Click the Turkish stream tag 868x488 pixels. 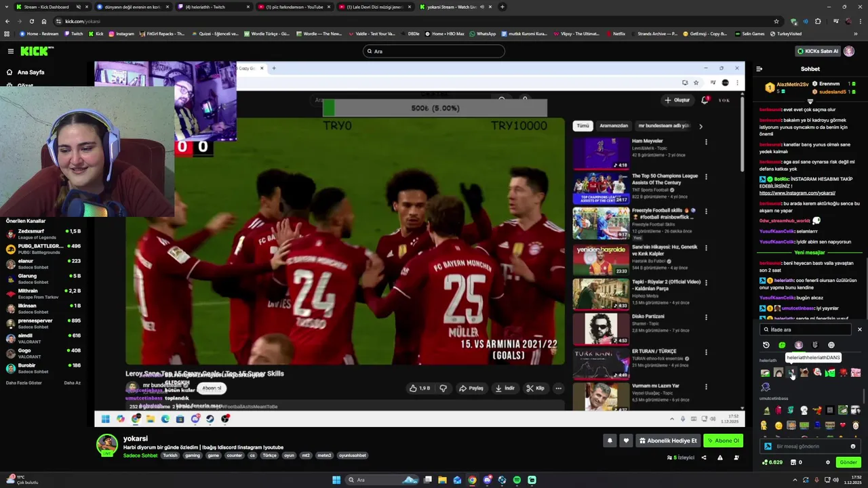click(x=170, y=455)
